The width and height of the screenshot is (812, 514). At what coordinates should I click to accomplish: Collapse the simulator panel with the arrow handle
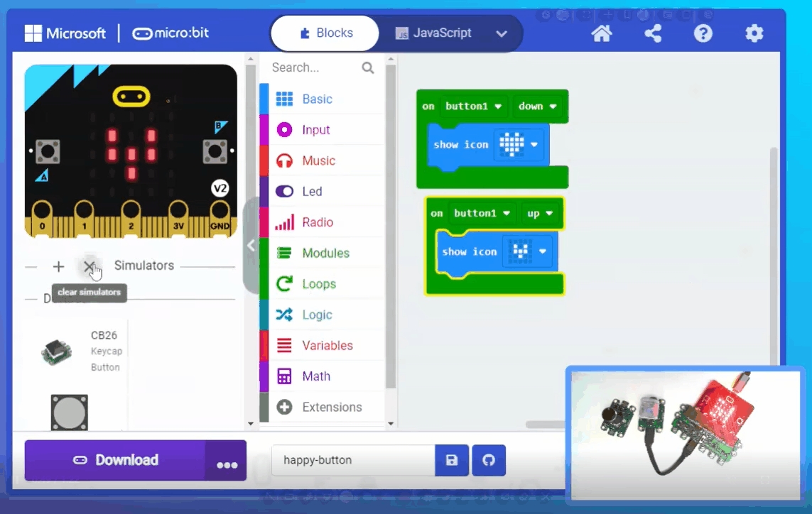point(251,245)
